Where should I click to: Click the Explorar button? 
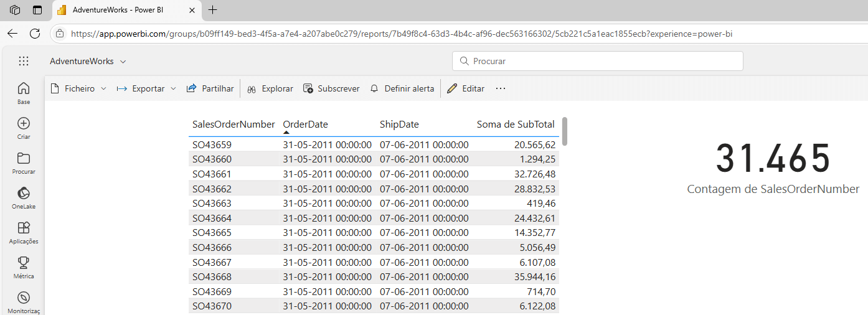pos(270,88)
